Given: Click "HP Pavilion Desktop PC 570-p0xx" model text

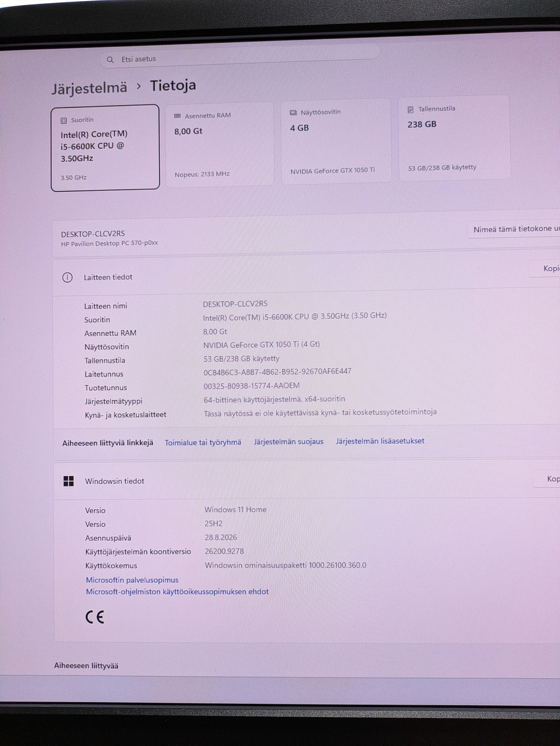Looking at the screenshot, I should click(x=109, y=243).
